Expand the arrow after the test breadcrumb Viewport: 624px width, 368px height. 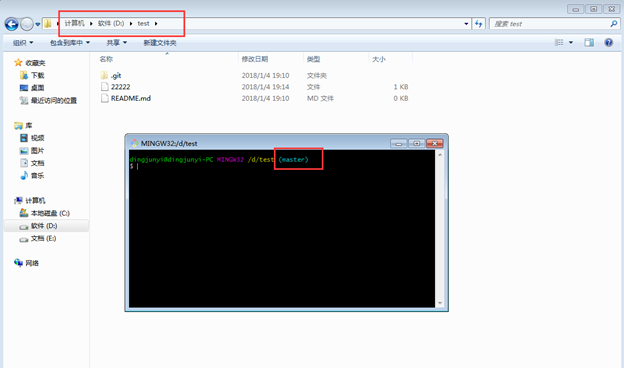tap(156, 23)
